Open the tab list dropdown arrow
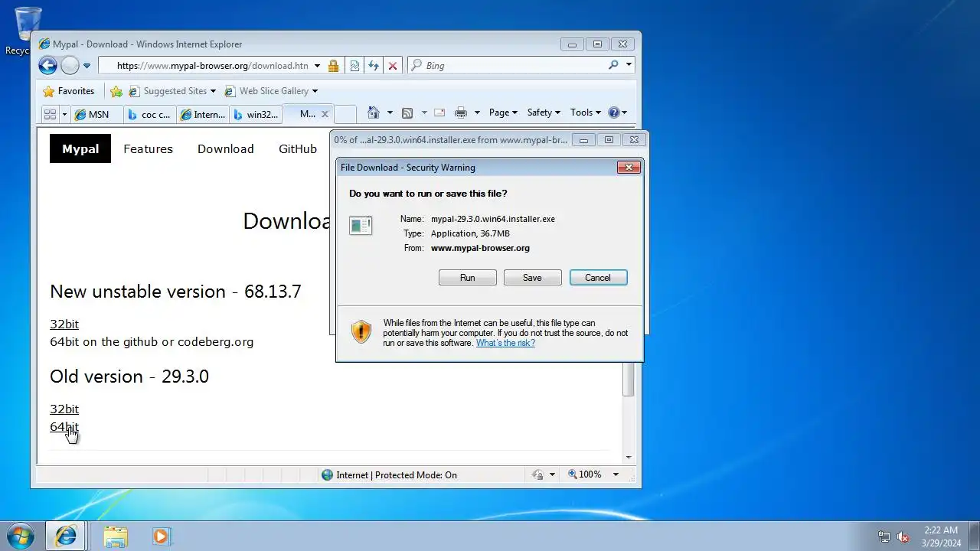This screenshot has height=551, width=980. coord(64,114)
